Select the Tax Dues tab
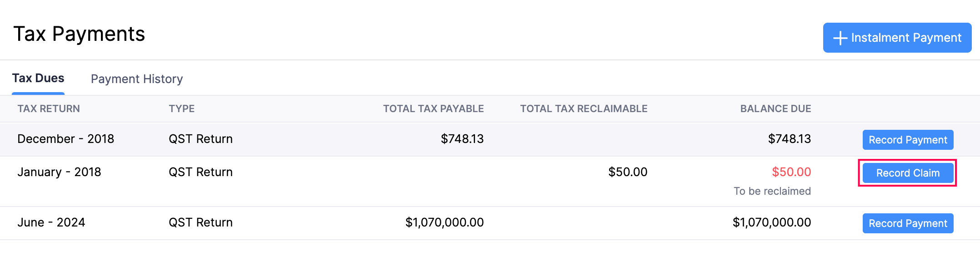Viewport: 980px width, 256px height. pos(38,79)
